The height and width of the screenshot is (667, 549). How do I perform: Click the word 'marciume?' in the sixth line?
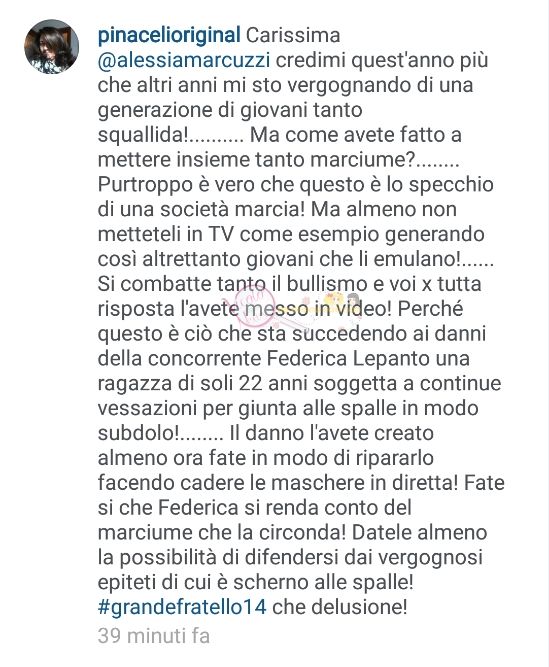[364, 160]
